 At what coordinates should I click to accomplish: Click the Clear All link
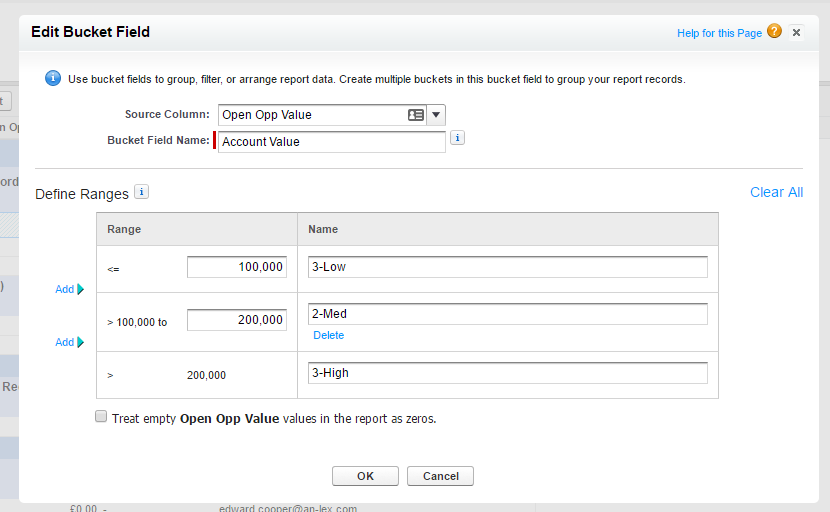click(776, 192)
